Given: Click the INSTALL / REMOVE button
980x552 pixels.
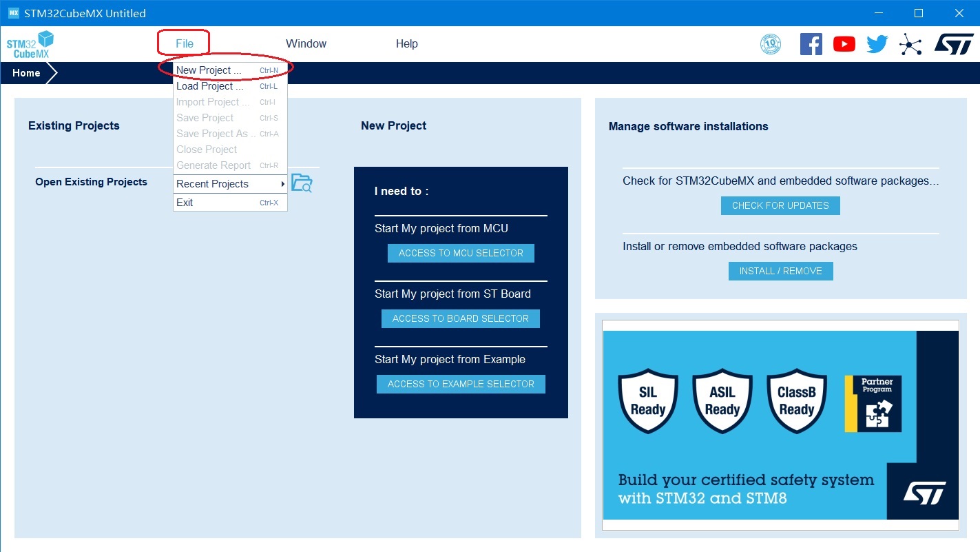Looking at the screenshot, I should [781, 271].
